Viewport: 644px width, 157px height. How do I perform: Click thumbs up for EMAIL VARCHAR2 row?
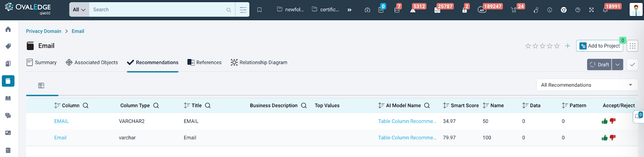coord(605,121)
